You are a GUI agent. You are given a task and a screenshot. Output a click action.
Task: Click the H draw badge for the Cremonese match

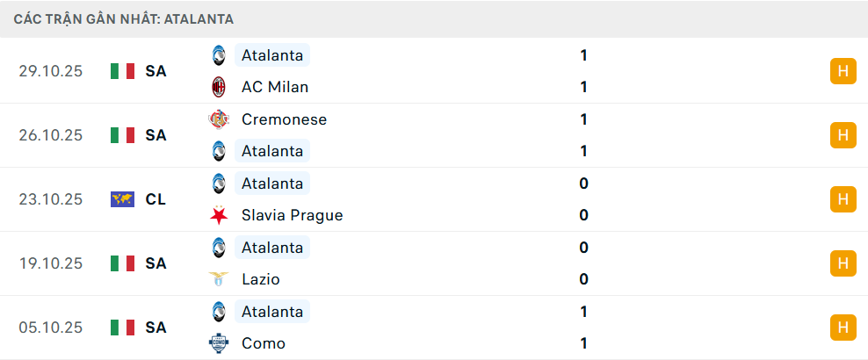(x=843, y=135)
